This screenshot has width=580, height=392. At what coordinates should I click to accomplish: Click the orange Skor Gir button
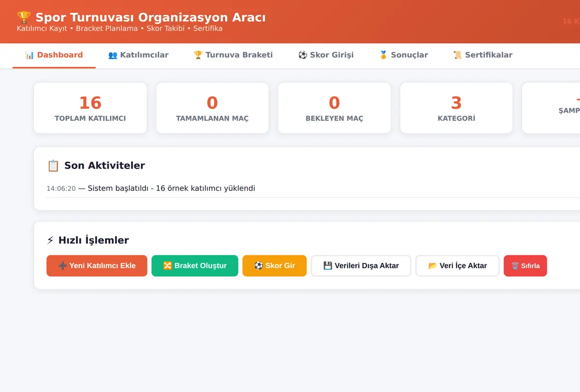pyautogui.click(x=275, y=266)
